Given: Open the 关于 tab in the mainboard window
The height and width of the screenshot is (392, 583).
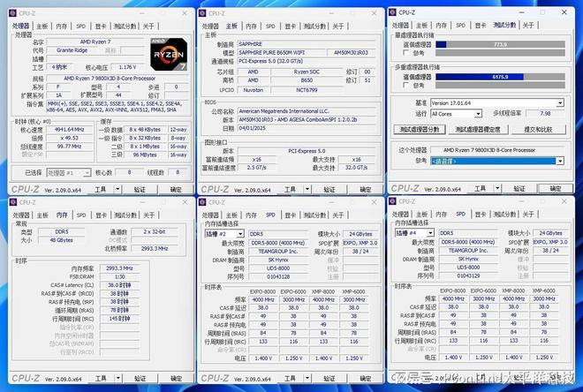Looking at the screenshot, I should [338, 26].
